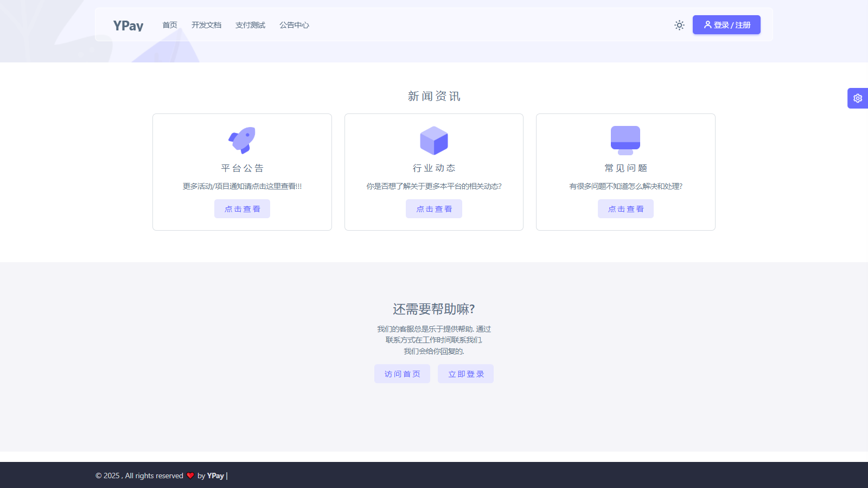Open 公告中心 from the top menu
This screenshot has width=868, height=488.
(x=294, y=25)
